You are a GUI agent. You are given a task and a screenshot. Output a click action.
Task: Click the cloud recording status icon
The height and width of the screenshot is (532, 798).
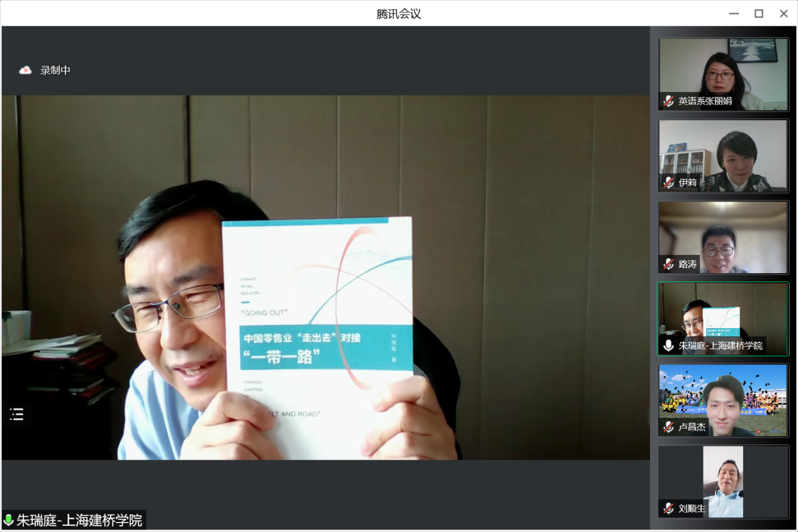click(25, 71)
